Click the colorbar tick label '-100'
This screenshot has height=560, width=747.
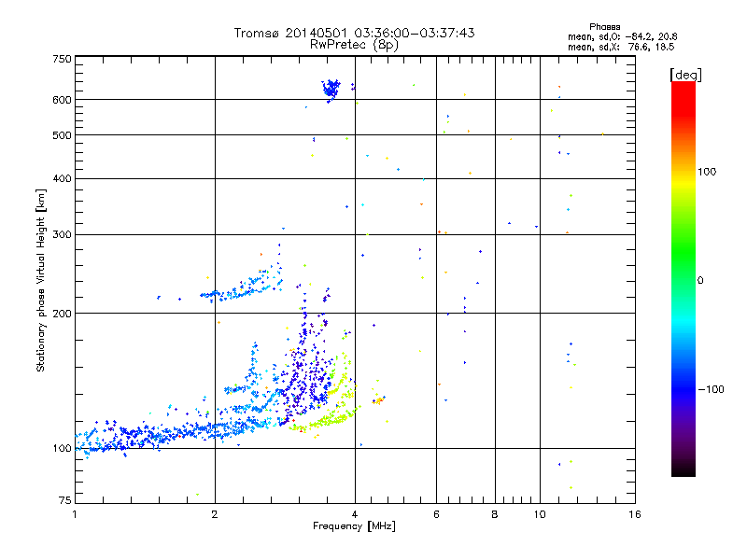(711, 389)
